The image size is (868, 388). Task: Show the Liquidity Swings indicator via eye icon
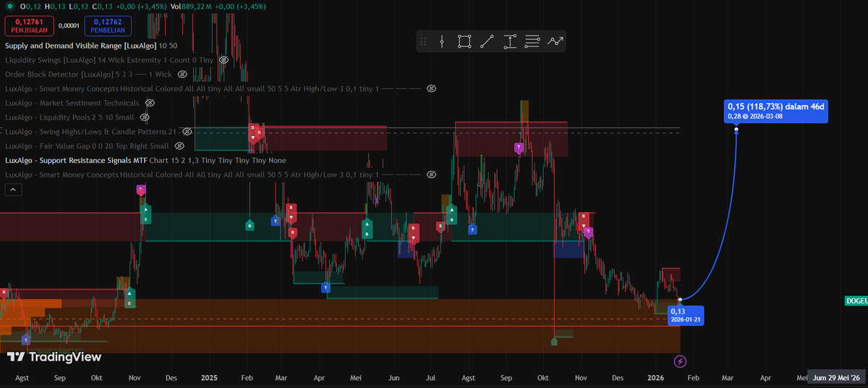click(224, 59)
